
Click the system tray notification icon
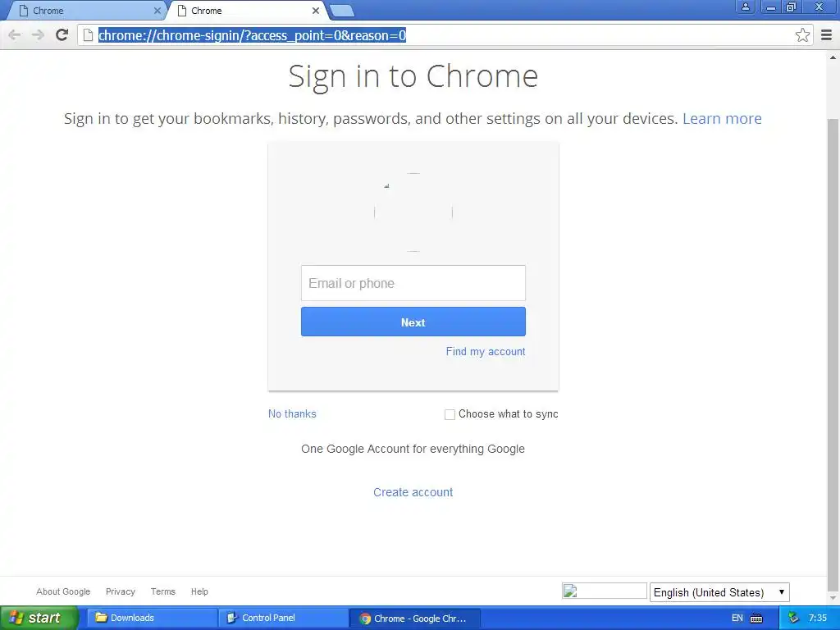(x=793, y=618)
